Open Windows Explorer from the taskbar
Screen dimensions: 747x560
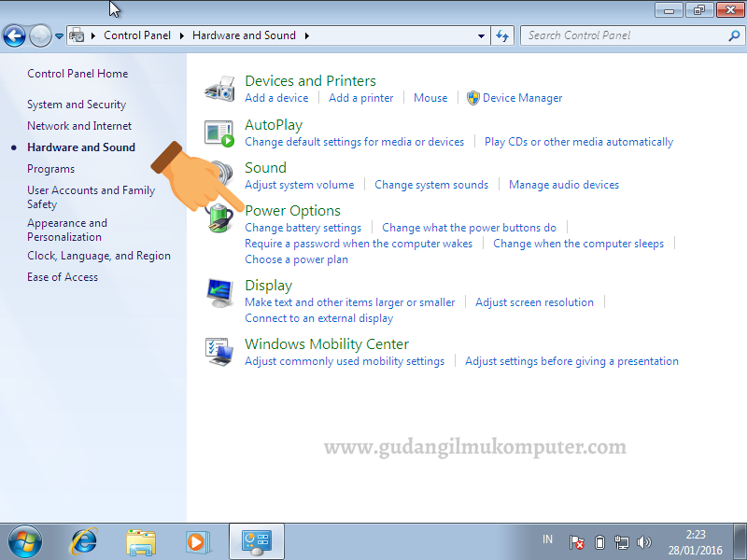point(141,542)
